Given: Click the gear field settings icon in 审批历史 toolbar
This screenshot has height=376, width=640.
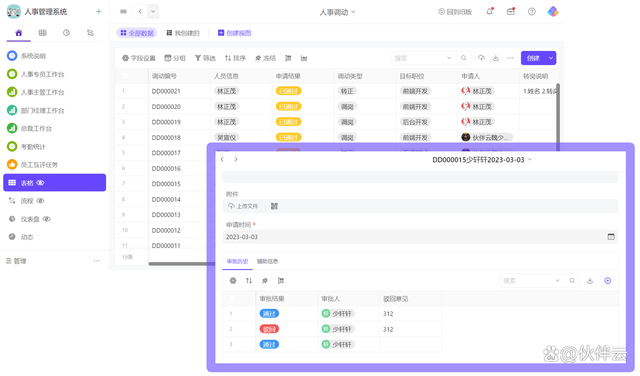Looking at the screenshot, I should (x=233, y=280).
